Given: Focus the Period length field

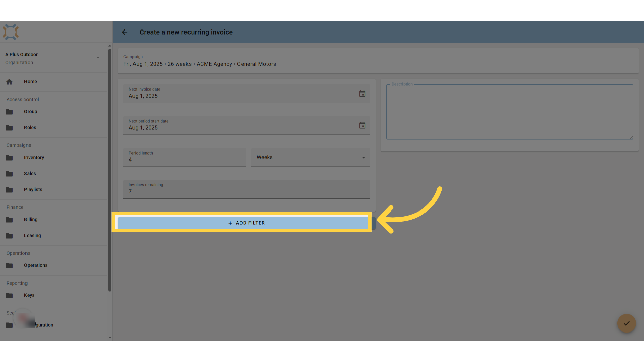Looking at the screenshot, I should coord(184,157).
